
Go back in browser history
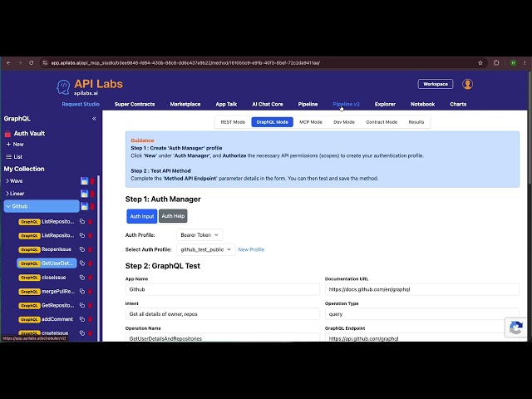pyautogui.click(x=8, y=63)
